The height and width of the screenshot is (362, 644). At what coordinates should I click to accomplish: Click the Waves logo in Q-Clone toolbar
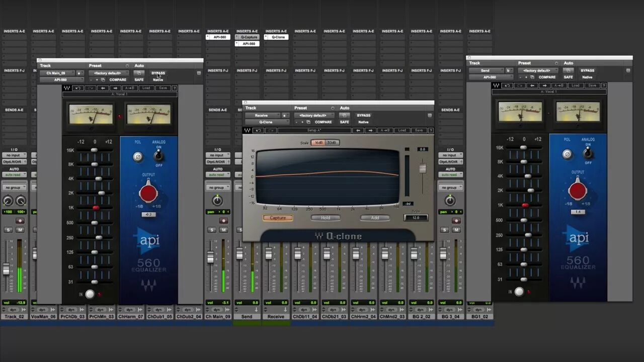[x=247, y=130]
